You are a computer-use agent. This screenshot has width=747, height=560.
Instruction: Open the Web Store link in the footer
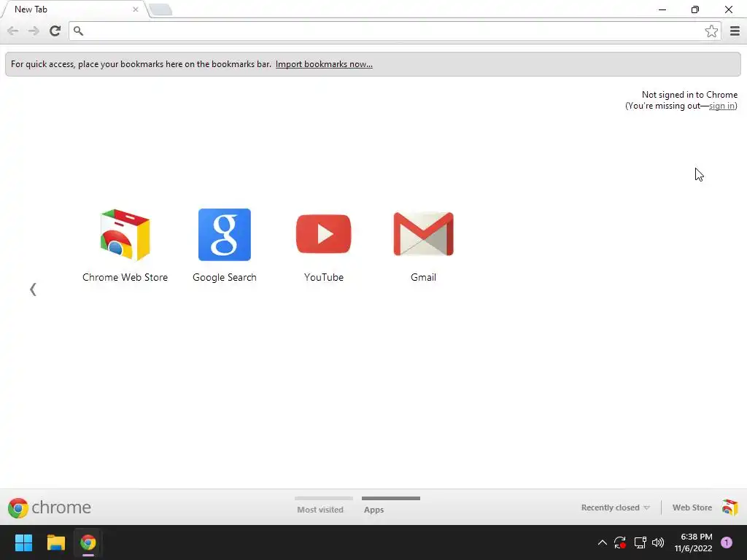coord(692,507)
